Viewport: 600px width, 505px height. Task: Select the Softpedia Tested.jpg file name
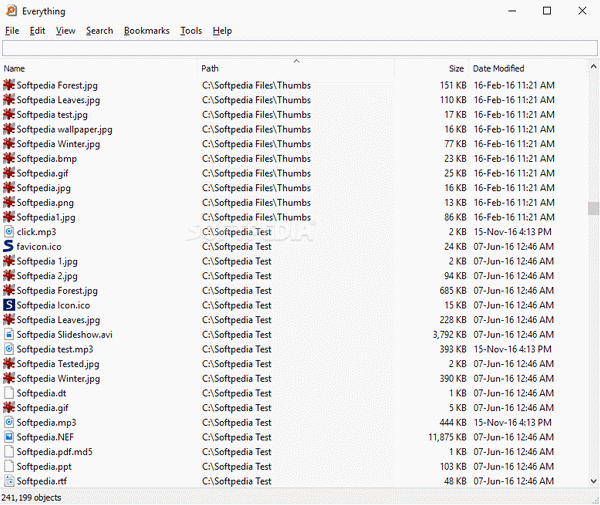pyautogui.click(x=58, y=364)
